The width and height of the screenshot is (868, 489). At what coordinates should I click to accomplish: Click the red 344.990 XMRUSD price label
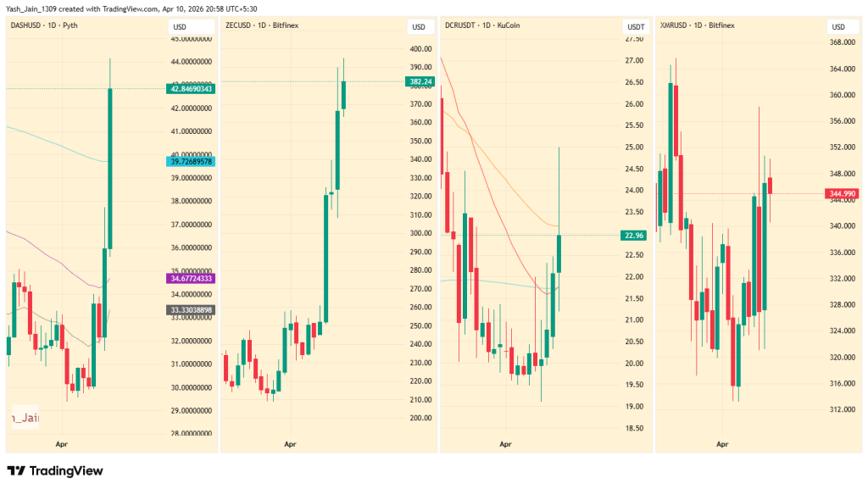point(844,194)
